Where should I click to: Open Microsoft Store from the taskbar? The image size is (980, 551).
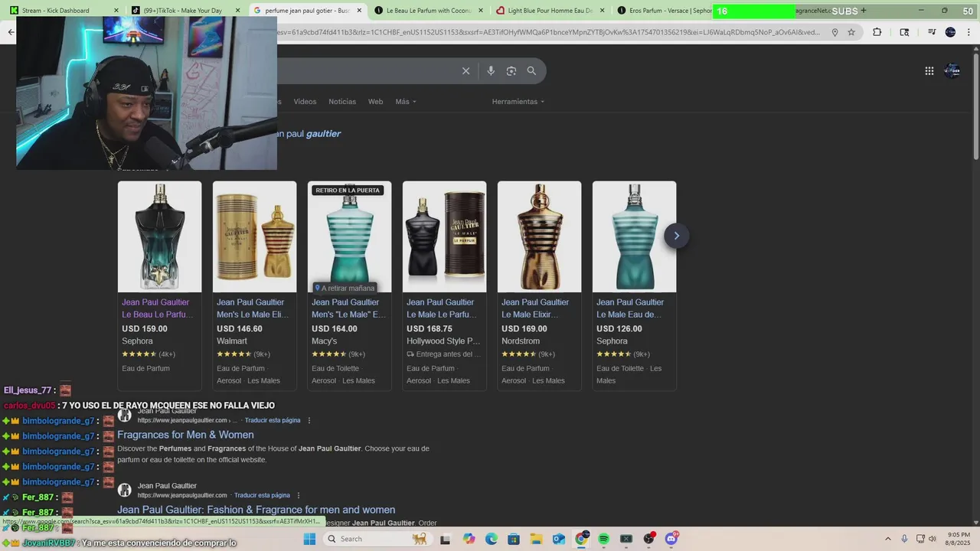tap(514, 539)
